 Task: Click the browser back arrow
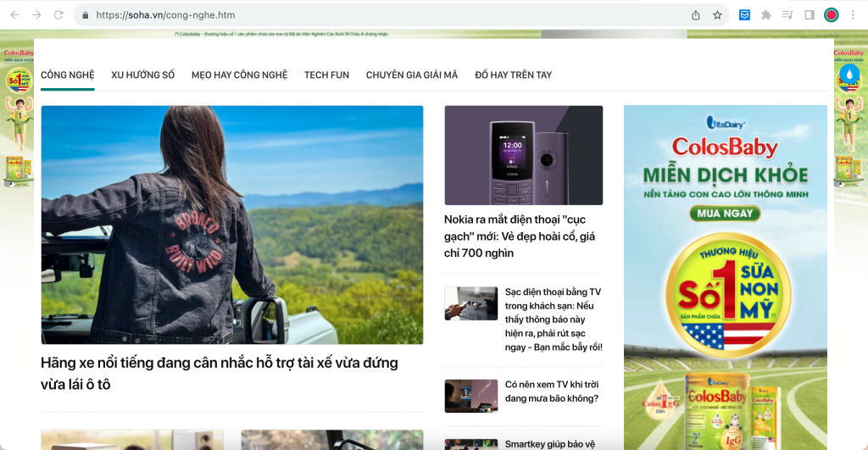coord(14,15)
